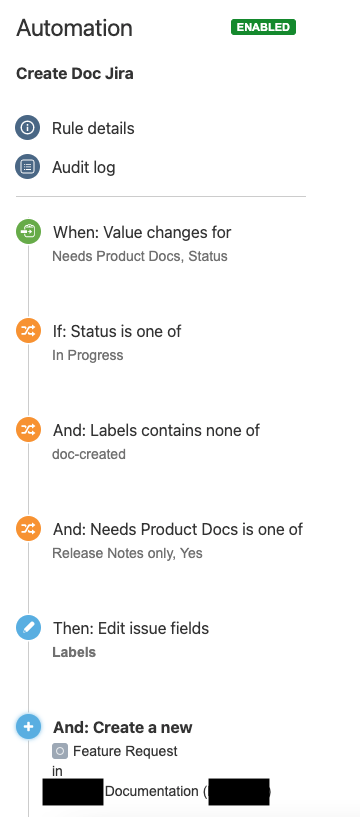Open the Audit log
The width and height of the screenshot is (360, 817).
pyautogui.click(x=84, y=168)
